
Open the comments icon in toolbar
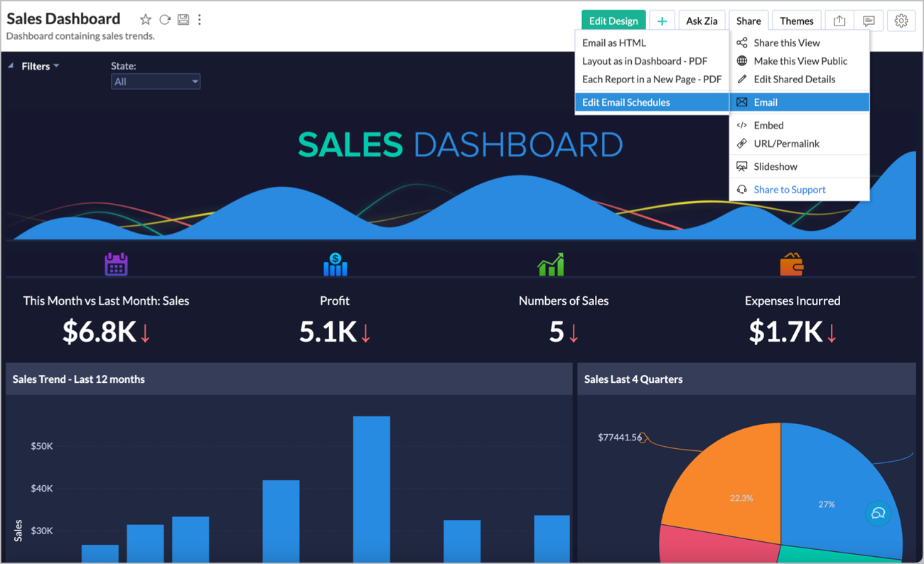tap(869, 21)
